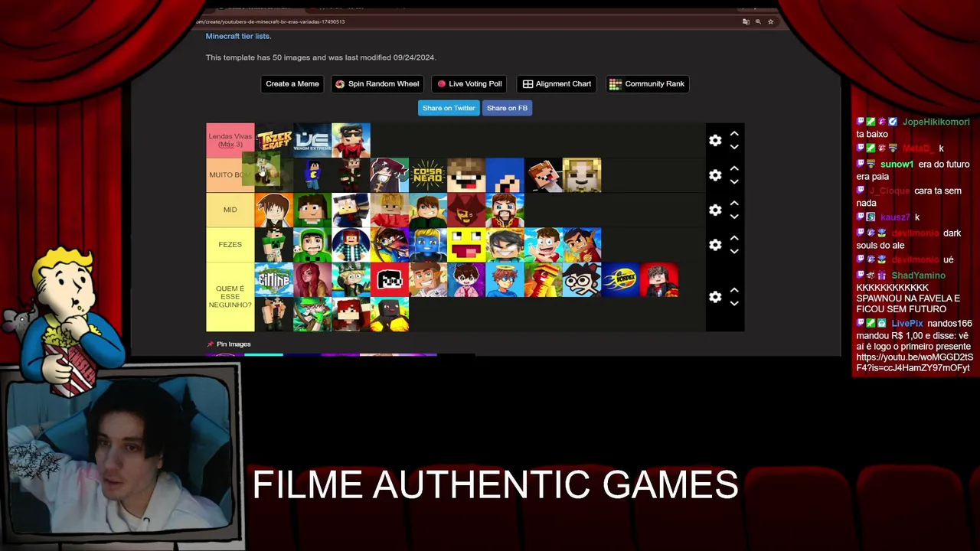This screenshot has width=980, height=551.
Task: Pick the TazerCraft logo thumbnail
Action: 274,141
